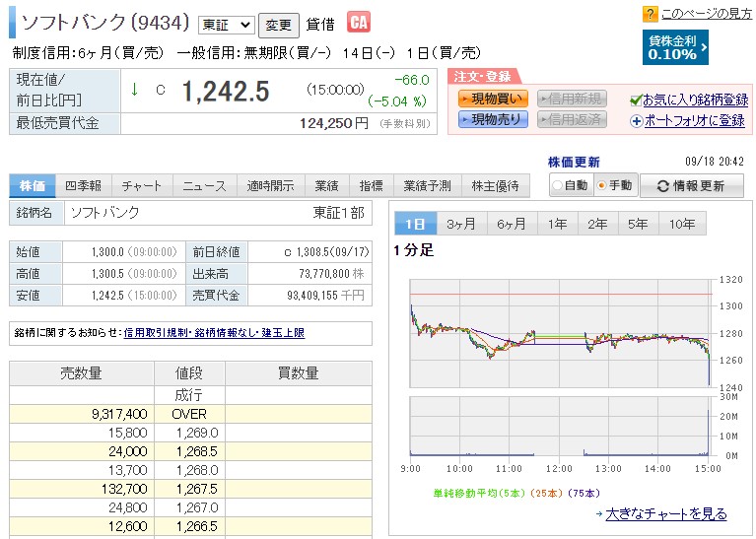Click the ask price 1,267.5
756x539 pixels.
point(197,489)
